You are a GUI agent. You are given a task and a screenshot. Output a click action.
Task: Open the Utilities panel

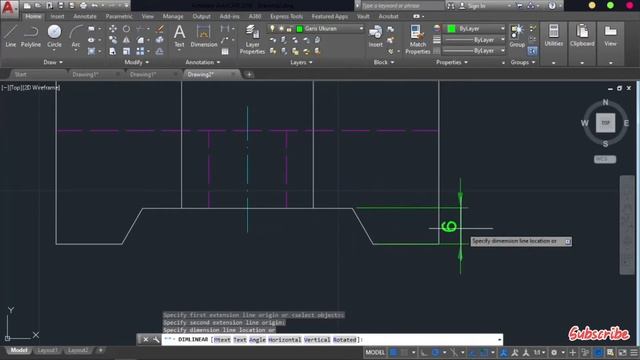coord(553,36)
